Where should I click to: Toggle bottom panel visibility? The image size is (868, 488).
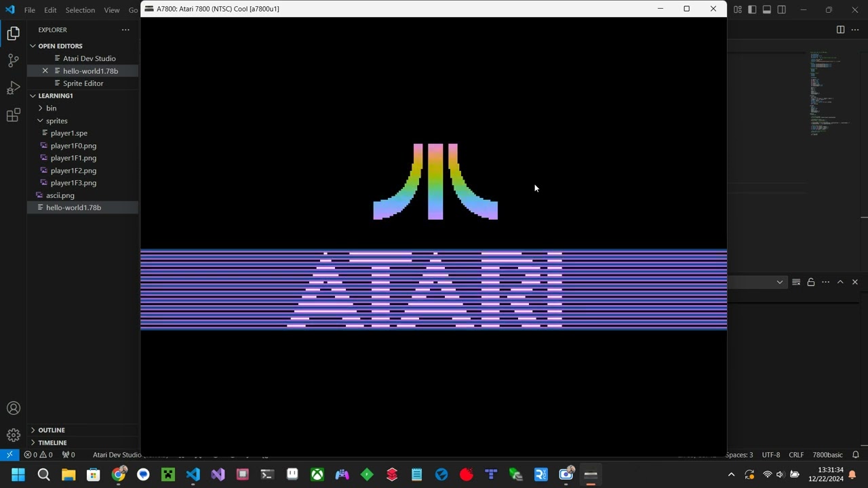[767, 9]
